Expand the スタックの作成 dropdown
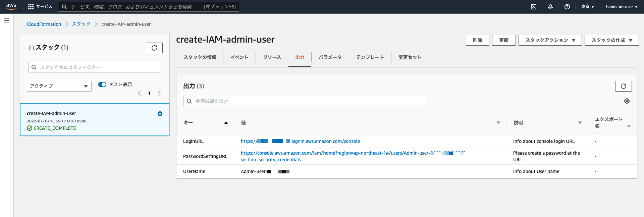Viewport: 644px width, 217px height. tap(612, 40)
